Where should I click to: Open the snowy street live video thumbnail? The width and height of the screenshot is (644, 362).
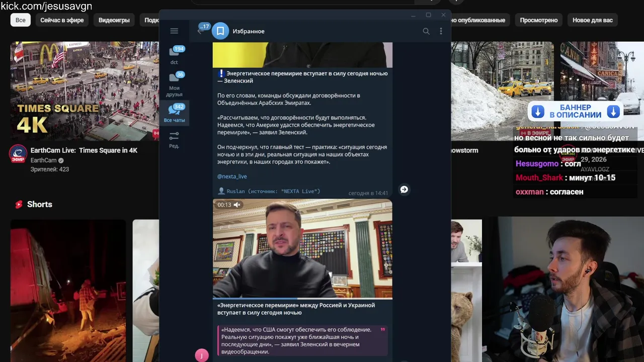click(x=502, y=91)
